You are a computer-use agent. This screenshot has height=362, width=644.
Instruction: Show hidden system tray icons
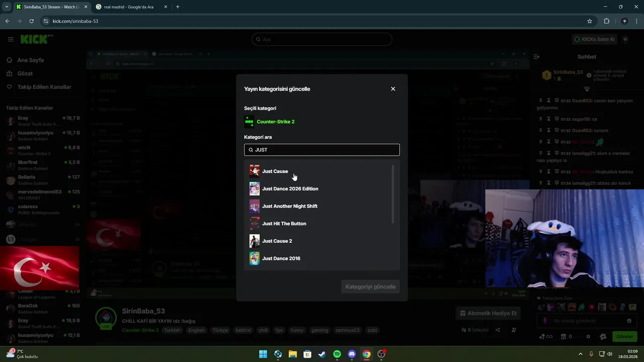click(580, 354)
